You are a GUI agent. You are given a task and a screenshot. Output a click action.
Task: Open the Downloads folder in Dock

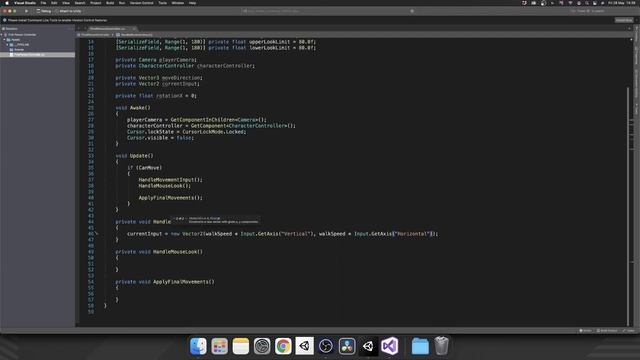pyautogui.click(x=420, y=346)
